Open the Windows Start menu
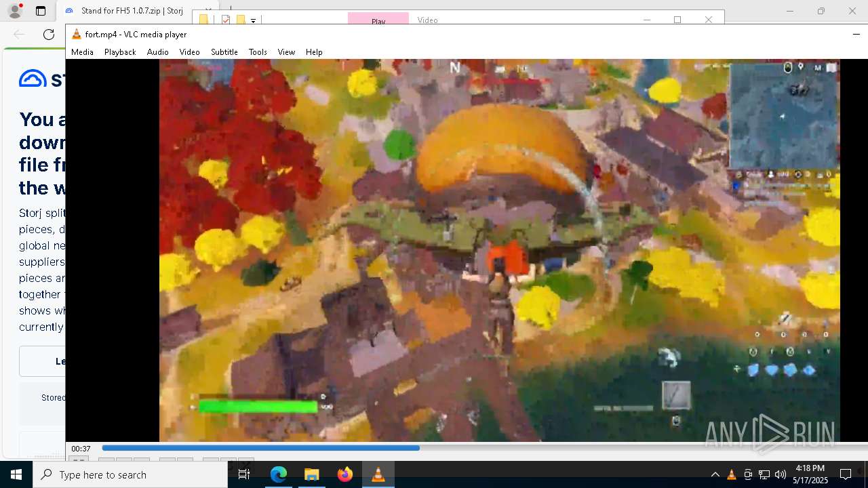This screenshot has height=488, width=868. coord(16,474)
